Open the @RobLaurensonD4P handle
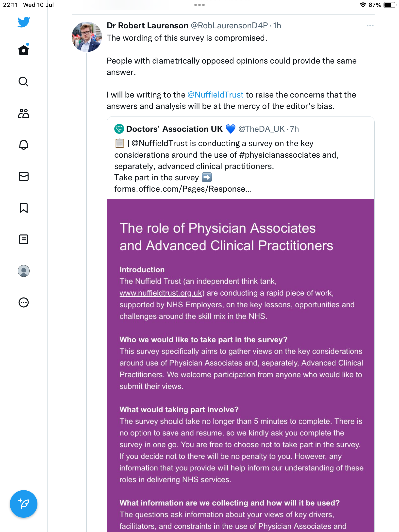 (x=229, y=26)
